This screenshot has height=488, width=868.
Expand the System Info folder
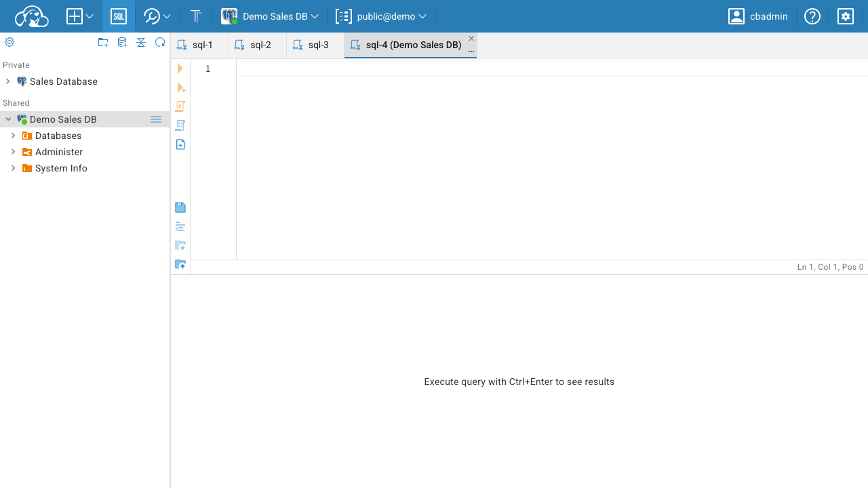pyautogui.click(x=14, y=168)
